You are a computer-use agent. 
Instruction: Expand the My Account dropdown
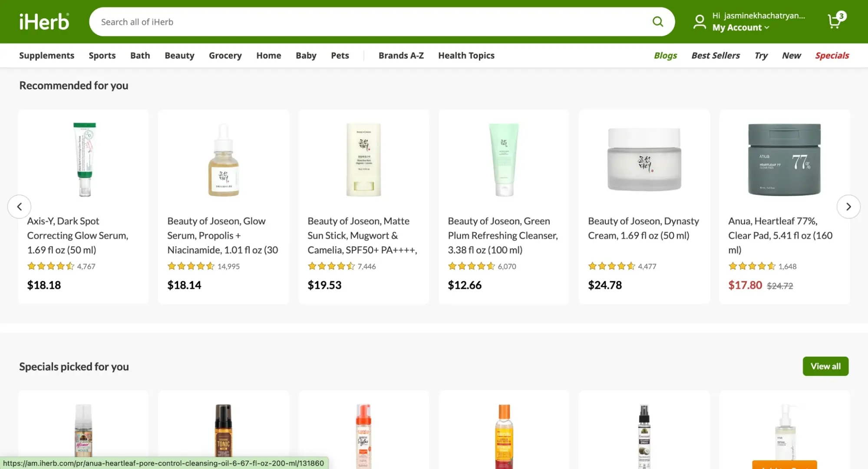[741, 27]
